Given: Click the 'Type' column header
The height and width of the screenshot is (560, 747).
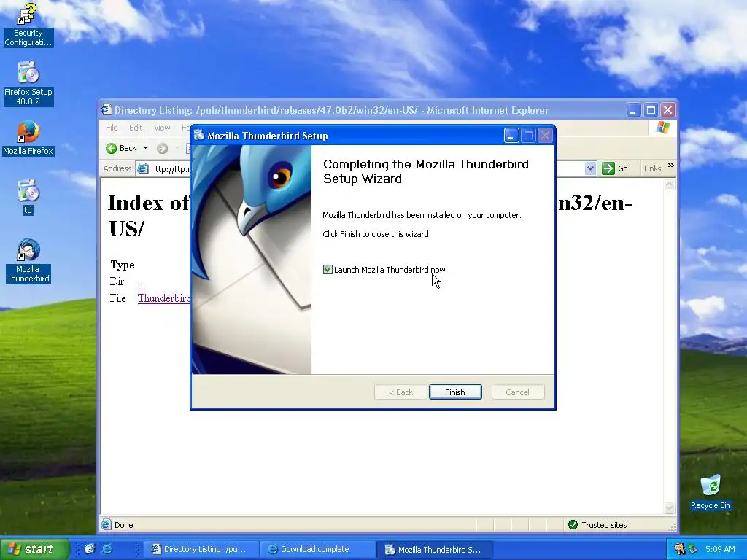Looking at the screenshot, I should click(x=123, y=265).
